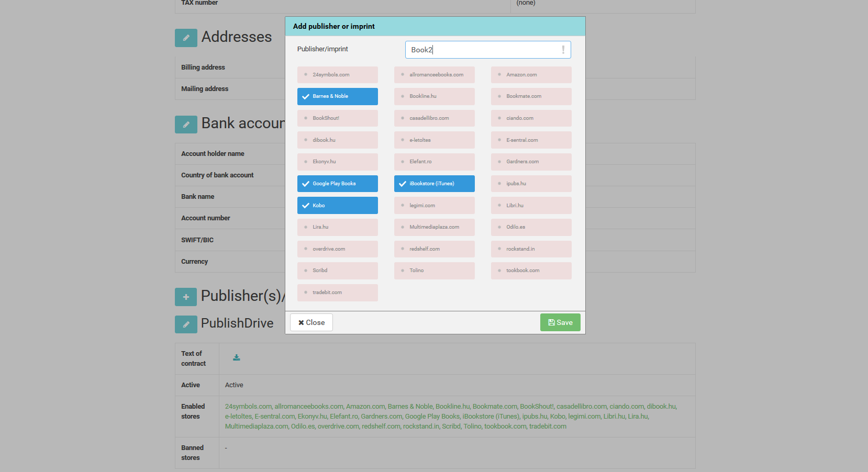
Task: Enable the tookbook.com store
Action: (x=531, y=271)
